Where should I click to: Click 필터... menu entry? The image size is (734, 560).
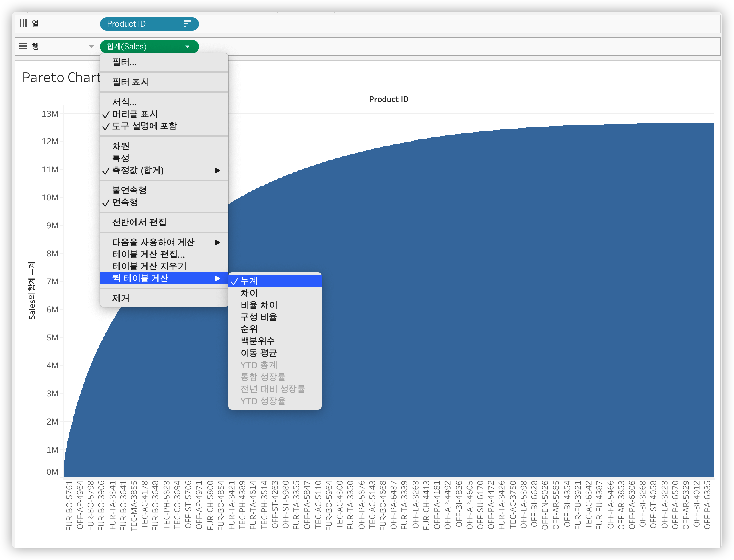[x=124, y=62]
